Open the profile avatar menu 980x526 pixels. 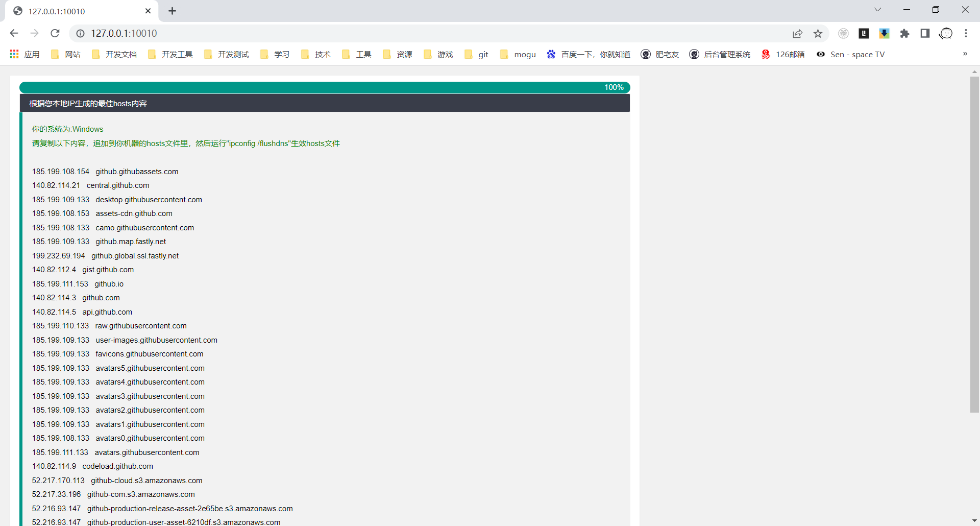tap(946, 33)
